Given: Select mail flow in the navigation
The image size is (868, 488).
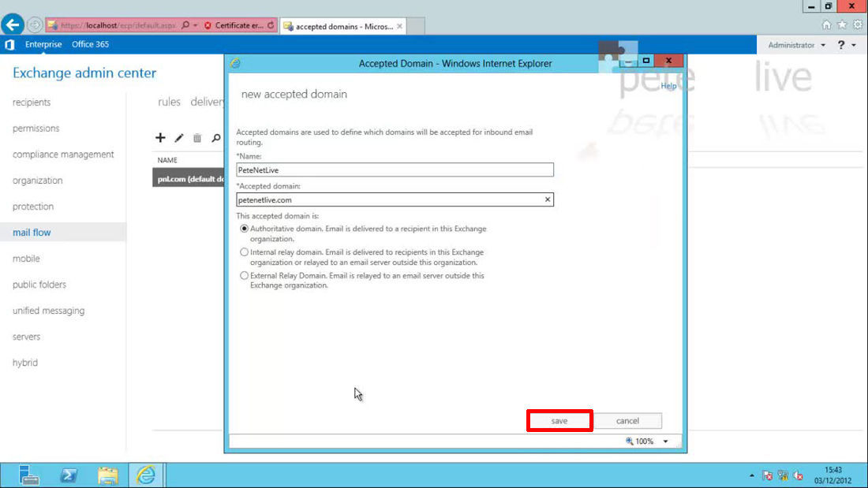Looking at the screenshot, I should coord(32,233).
